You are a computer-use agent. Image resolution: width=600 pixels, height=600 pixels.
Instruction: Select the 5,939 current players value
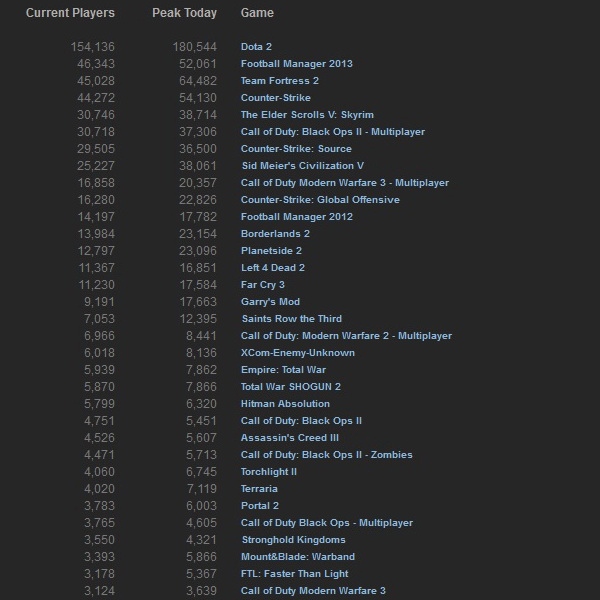pos(99,370)
